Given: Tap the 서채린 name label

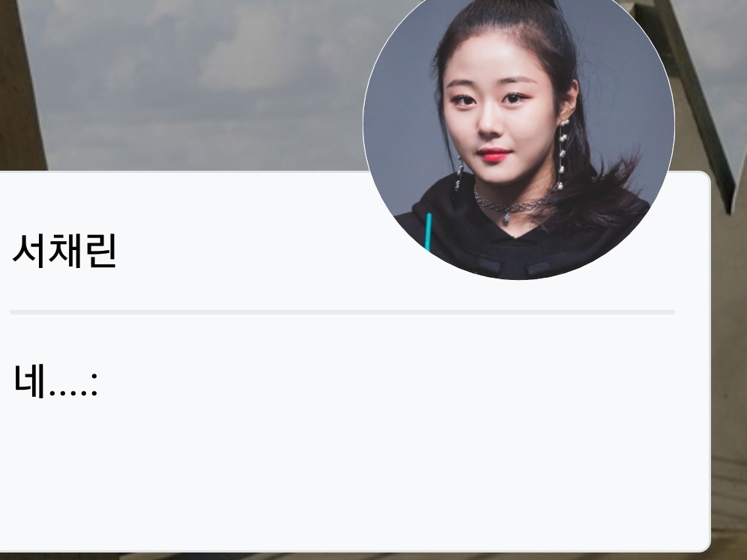Looking at the screenshot, I should 64,251.
